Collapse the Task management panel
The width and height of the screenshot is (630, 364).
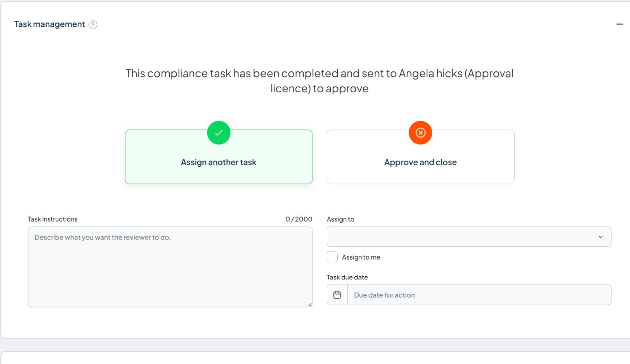tap(620, 24)
